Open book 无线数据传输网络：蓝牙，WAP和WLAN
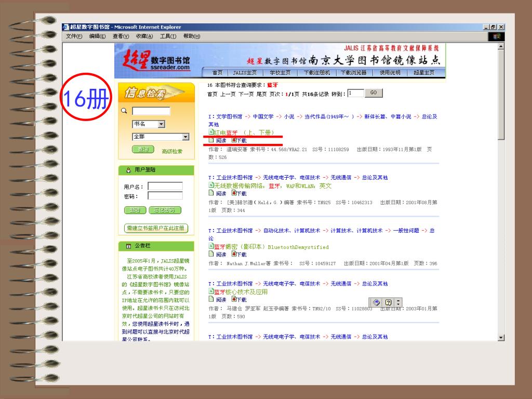532x399 pixels. point(273,186)
